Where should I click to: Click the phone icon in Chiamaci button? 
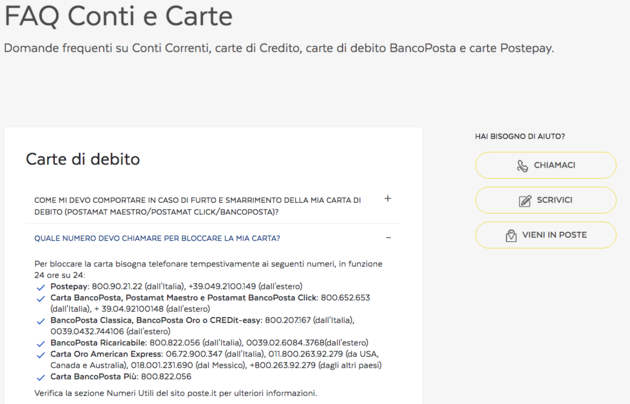[522, 165]
